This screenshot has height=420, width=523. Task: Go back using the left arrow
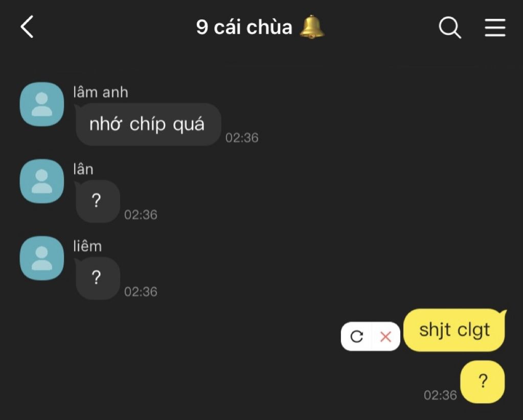pos(27,27)
